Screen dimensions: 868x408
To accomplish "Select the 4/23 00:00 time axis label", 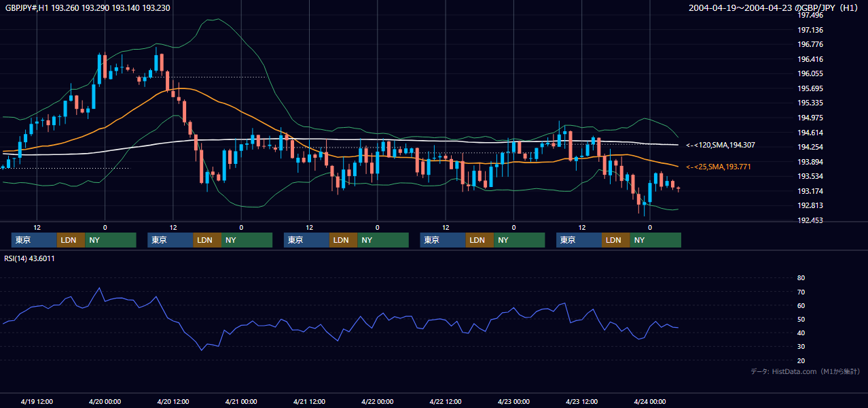I will 513,402.
